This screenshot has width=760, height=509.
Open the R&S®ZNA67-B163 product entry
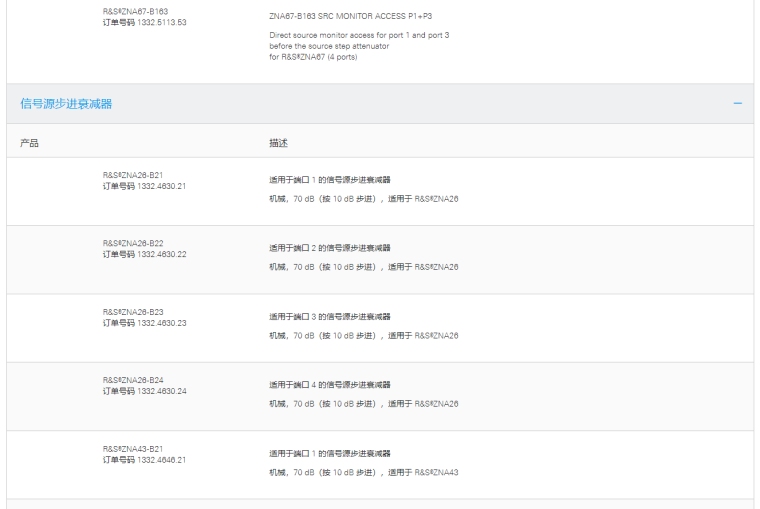point(135,12)
